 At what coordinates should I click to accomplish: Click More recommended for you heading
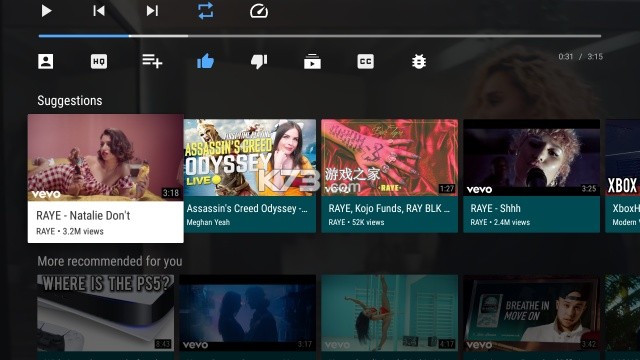(x=110, y=261)
